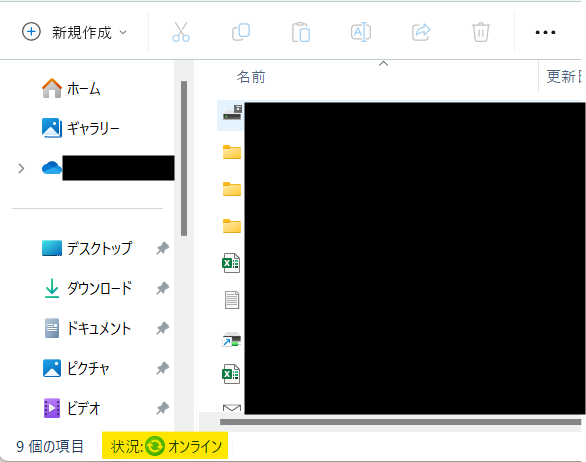Viewport: 586px width, 462px height.
Task: Open the 新規作成 dropdown chevron
Action: pyautogui.click(x=123, y=33)
